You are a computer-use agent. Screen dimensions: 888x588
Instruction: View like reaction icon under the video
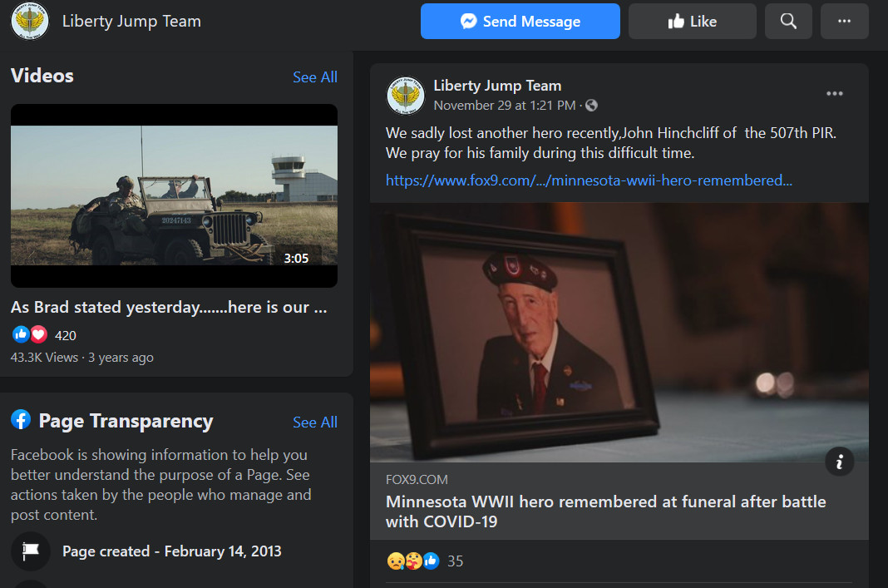[21, 334]
